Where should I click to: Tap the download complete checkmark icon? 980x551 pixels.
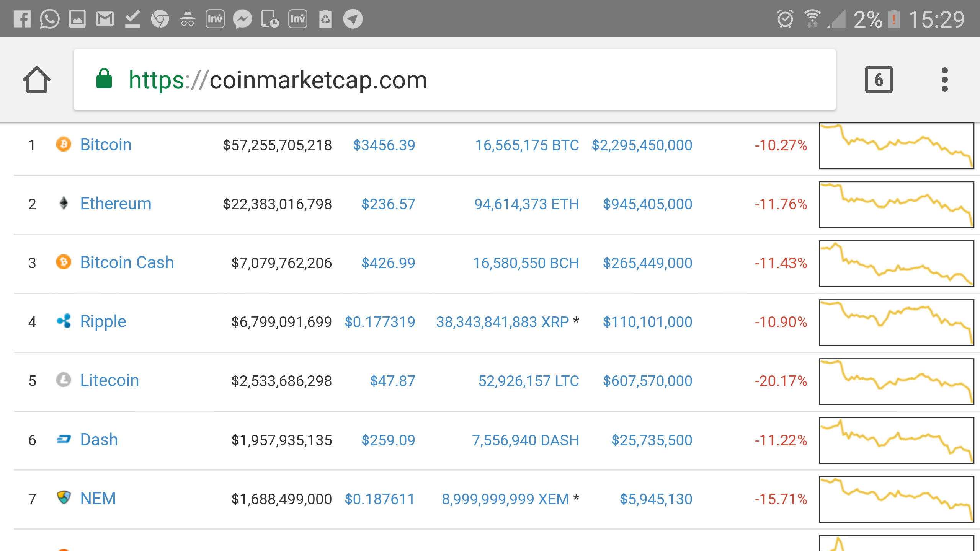click(x=132, y=19)
